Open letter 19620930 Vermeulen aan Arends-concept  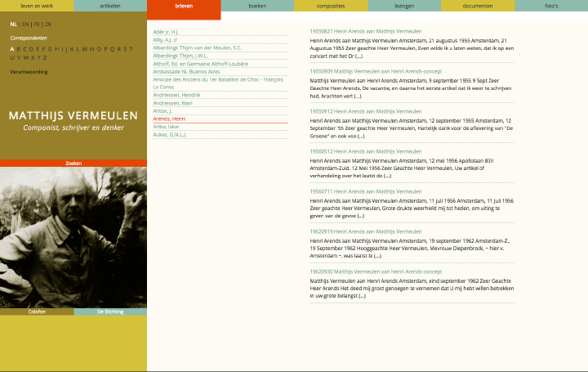[376, 271]
